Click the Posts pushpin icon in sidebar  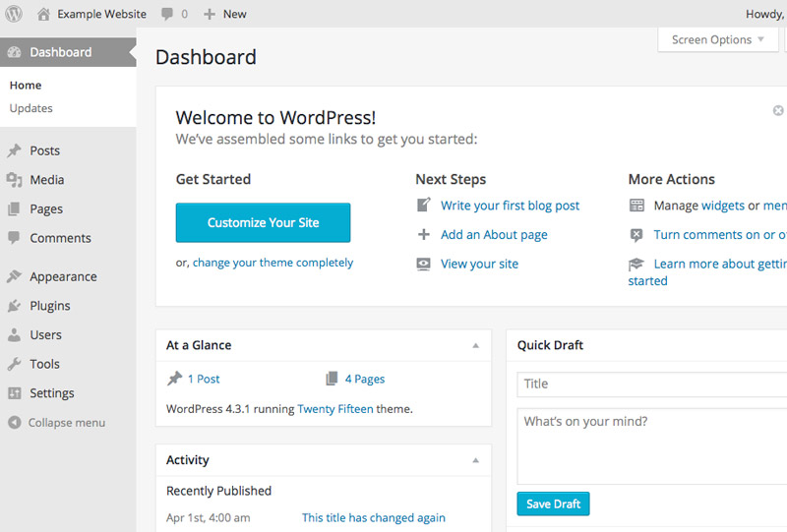pyautogui.click(x=15, y=150)
